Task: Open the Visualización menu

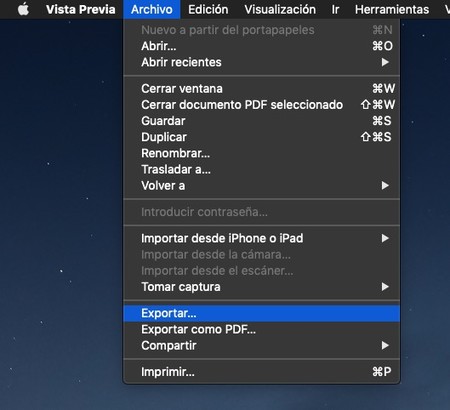Action: tap(280, 9)
